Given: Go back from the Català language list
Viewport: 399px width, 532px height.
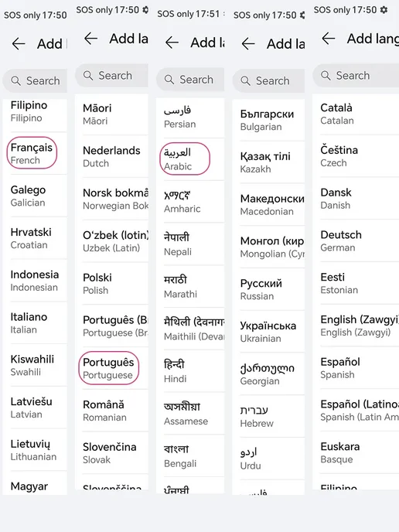Looking at the screenshot, I should (x=328, y=39).
